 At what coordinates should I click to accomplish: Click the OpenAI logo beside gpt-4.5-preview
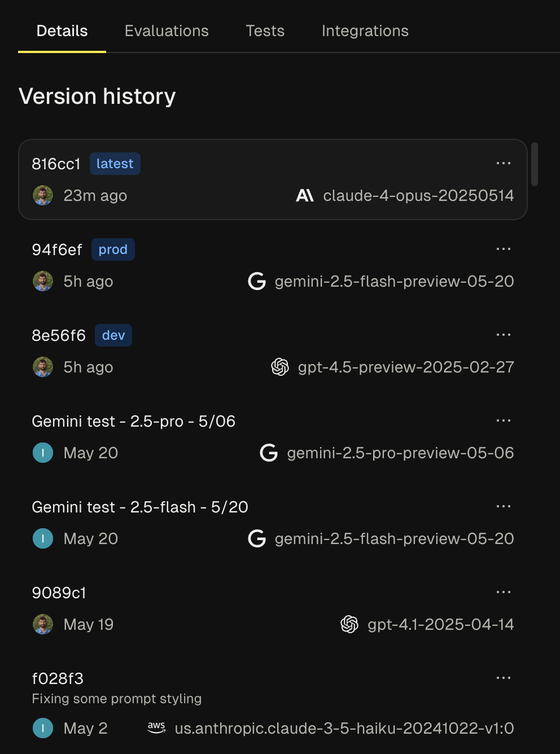pos(280,367)
